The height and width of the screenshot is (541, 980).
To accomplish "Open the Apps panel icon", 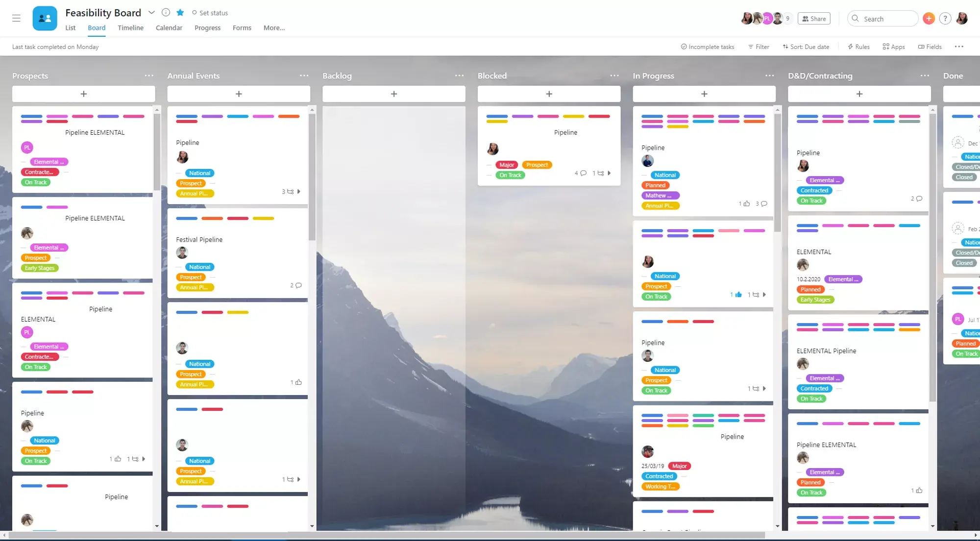I will tap(893, 47).
